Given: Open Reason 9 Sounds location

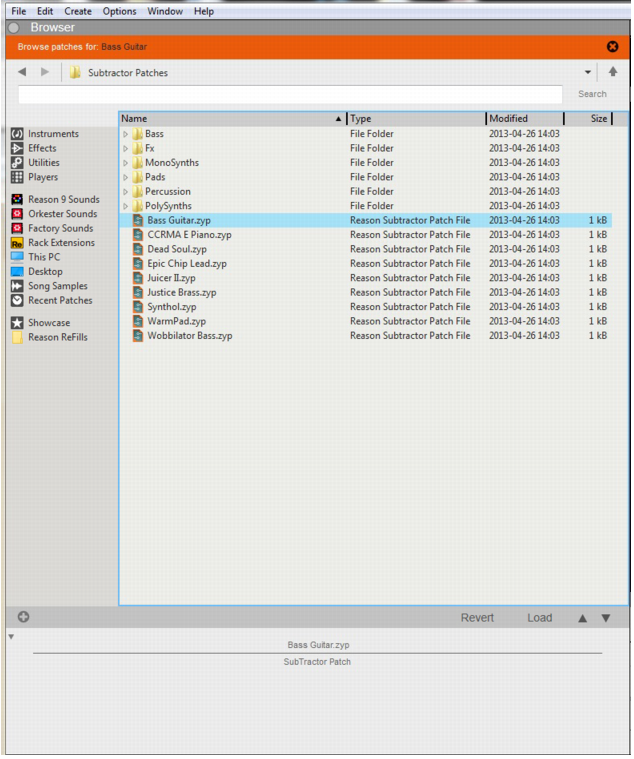Looking at the screenshot, I should click(x=17, y=200).
